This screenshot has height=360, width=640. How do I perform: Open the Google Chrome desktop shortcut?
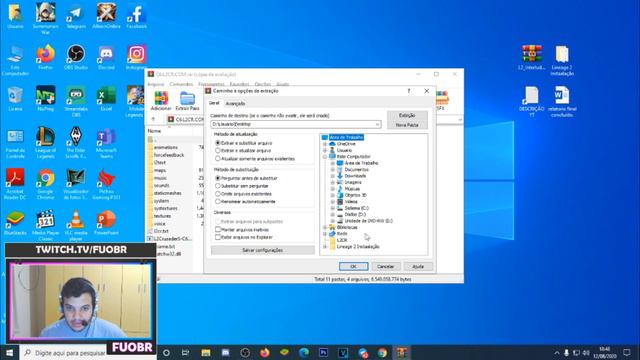point(45,184)
